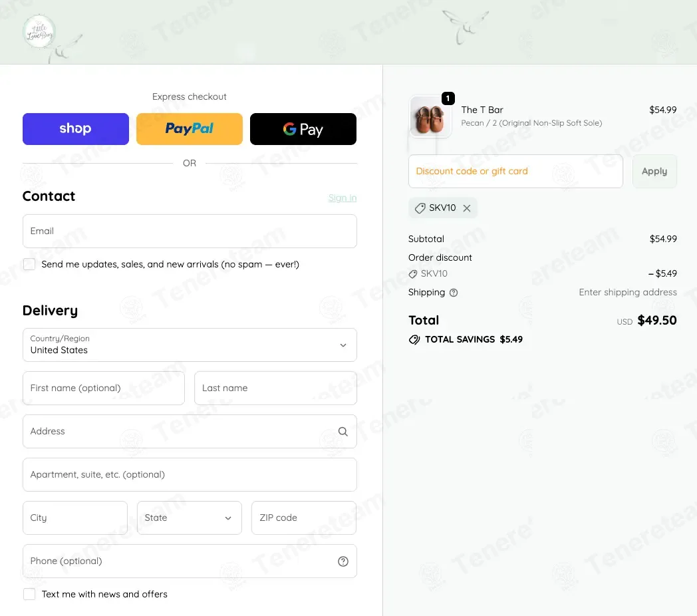Select the Last name field
This screenshot has height=616, width=697.
point(275,388)
